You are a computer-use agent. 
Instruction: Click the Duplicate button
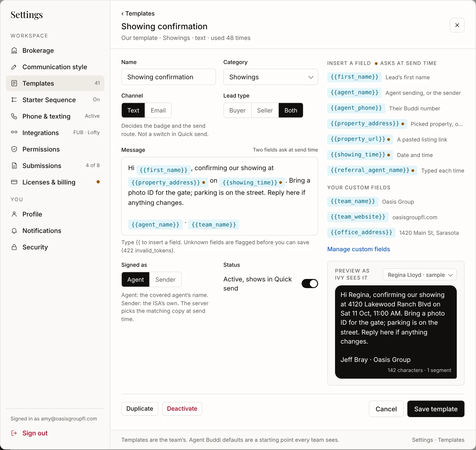pyautogui.click(x=140, y=409)
